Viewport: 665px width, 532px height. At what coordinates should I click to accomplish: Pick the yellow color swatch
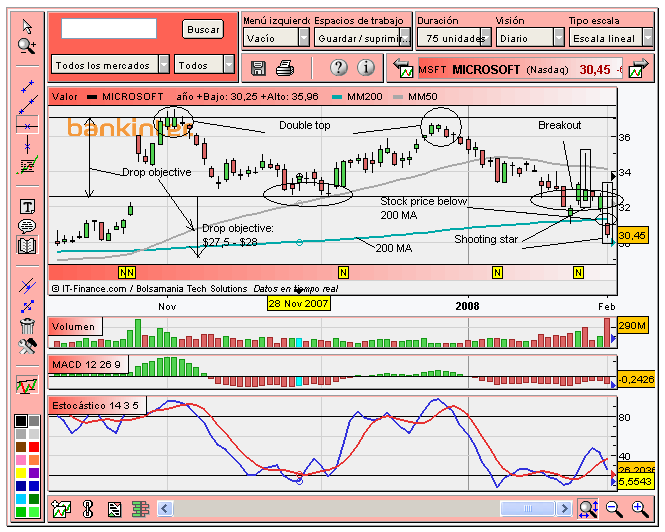(x=21, y=473)
